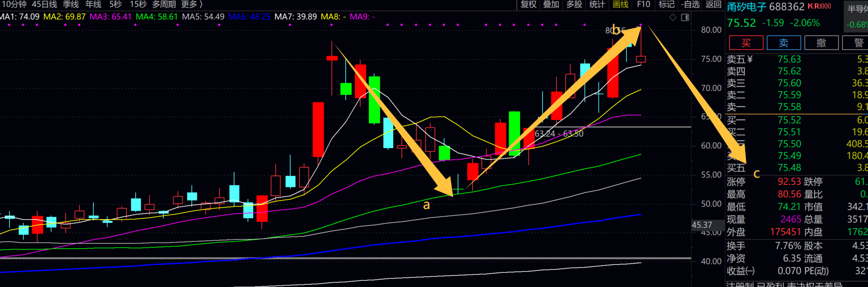868x287 pixels.
Task: Open the 复权 adjustment option
Action: (x=528, y=4)
